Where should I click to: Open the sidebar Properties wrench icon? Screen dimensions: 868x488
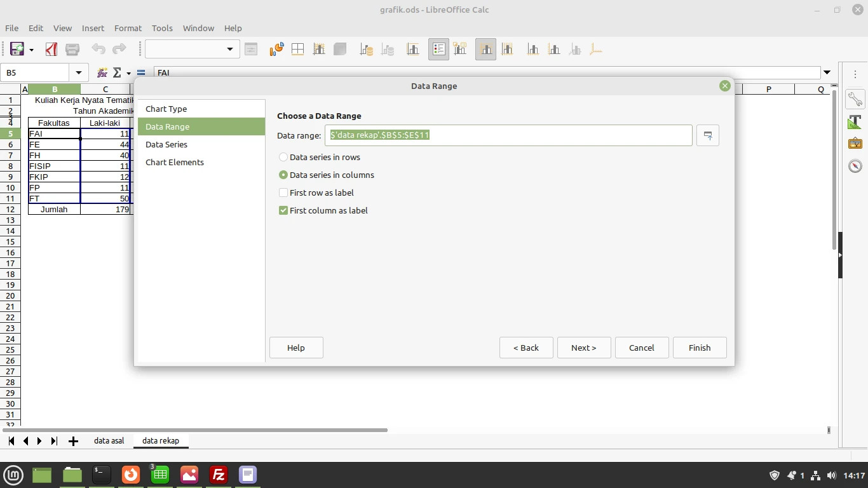tap(855, 98)
